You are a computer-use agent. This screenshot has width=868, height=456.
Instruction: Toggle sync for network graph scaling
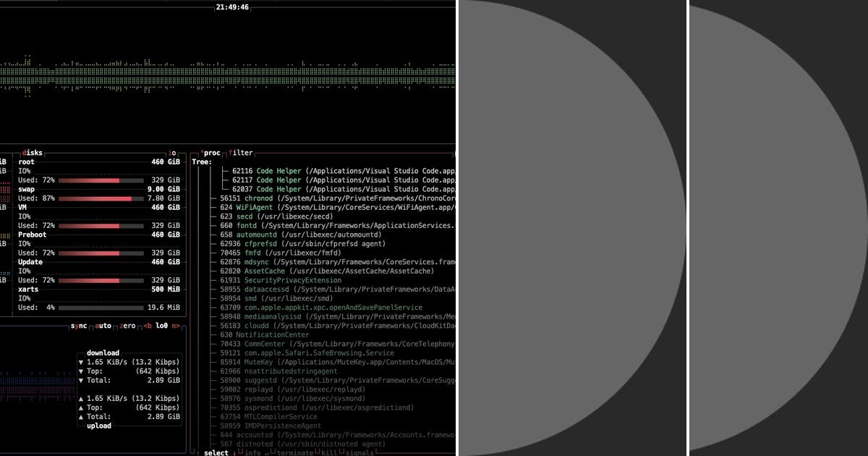coord(80,327)
